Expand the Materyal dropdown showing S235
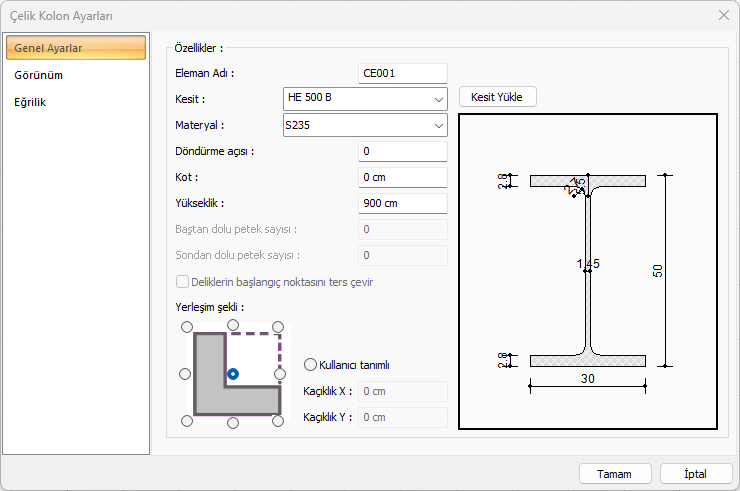The width and height of the screenshot is (740, 491). (x=365, y=126)
